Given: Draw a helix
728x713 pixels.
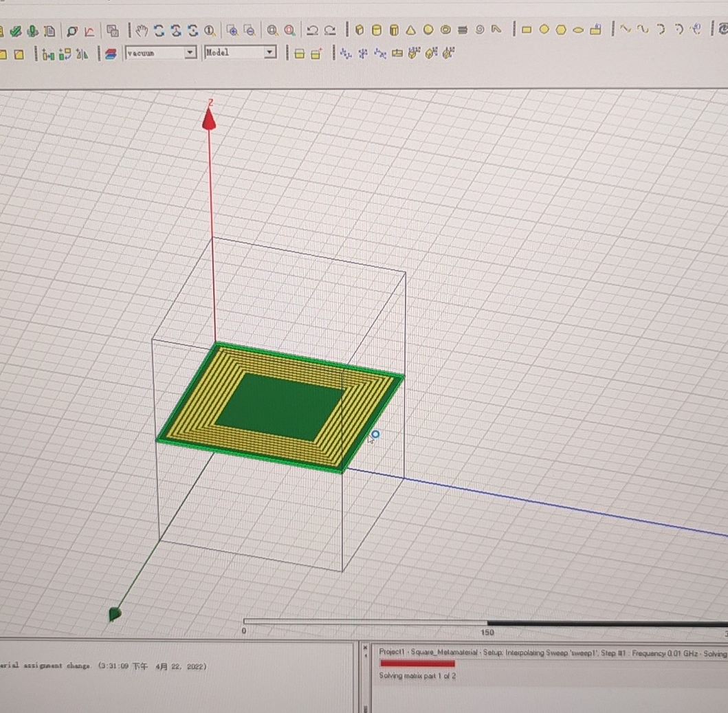Looking at the screenshot, I should tap(463, 30).
